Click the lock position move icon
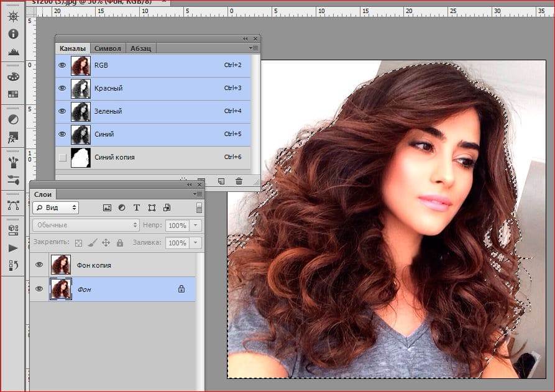 (x=106, y=243)
